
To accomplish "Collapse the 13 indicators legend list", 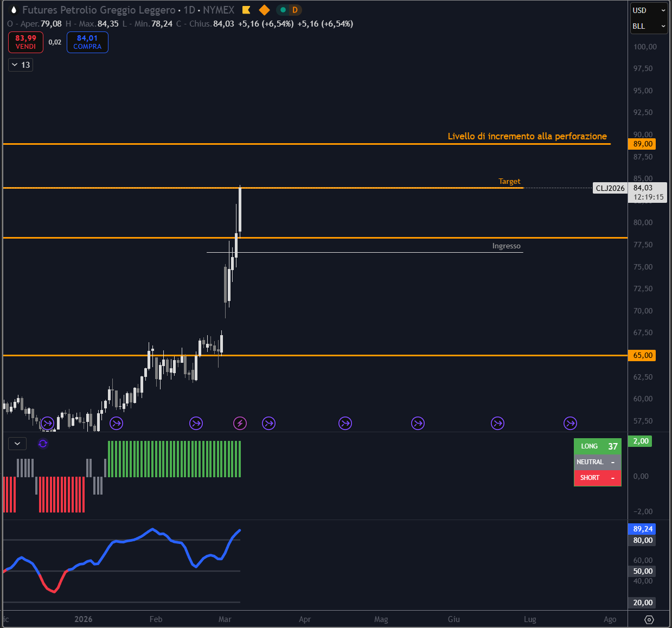I will (x=21, y=65).
